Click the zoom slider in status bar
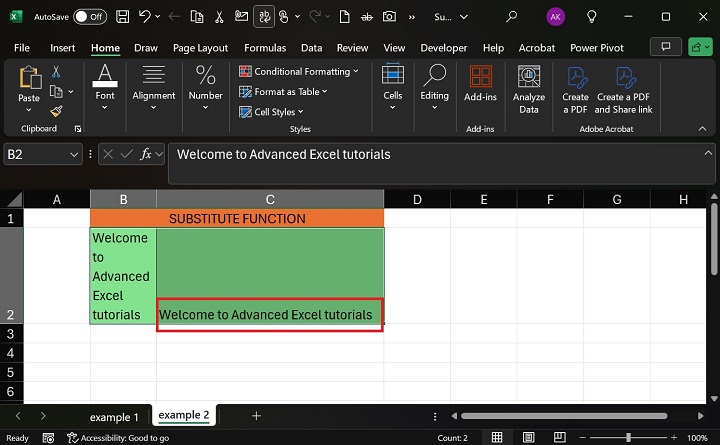This screenshot has width=720, height=445. [x=630, y=438]
